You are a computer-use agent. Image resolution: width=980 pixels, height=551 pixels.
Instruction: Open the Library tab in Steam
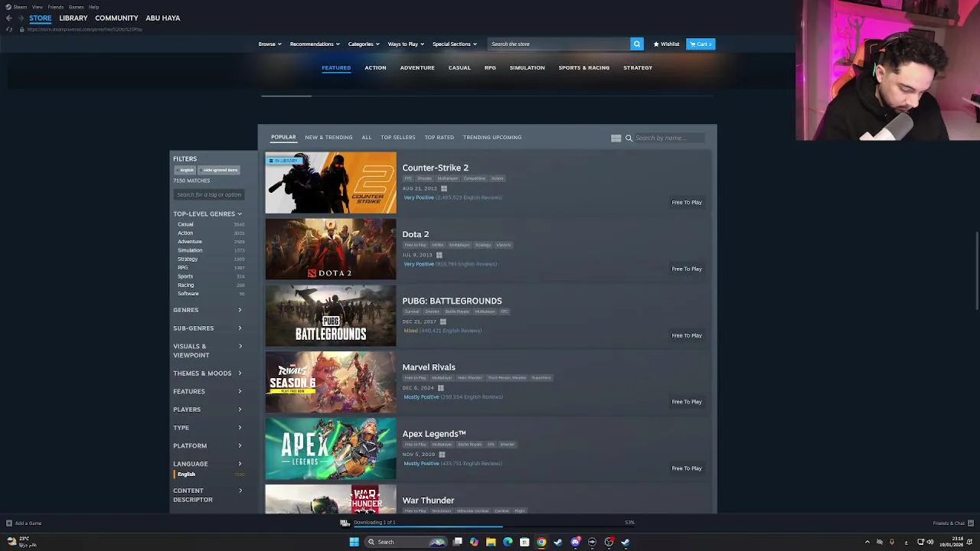(x=73, y=18)
